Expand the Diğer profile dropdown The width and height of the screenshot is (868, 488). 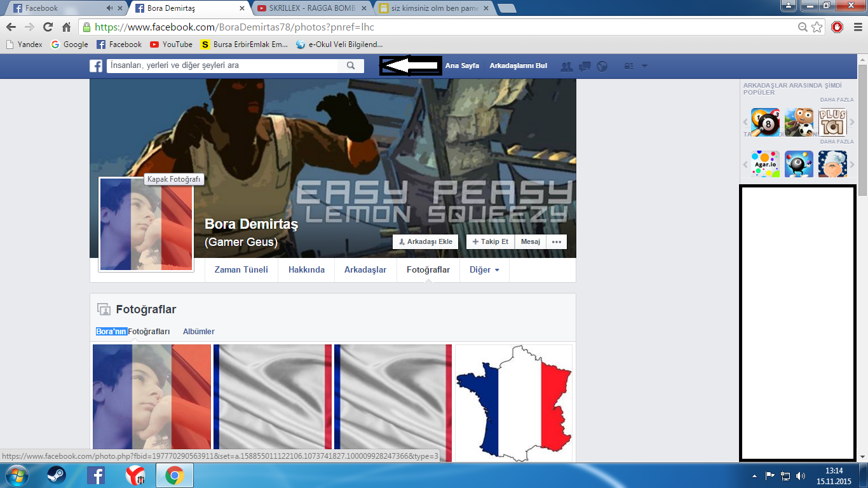pos(484,270)
